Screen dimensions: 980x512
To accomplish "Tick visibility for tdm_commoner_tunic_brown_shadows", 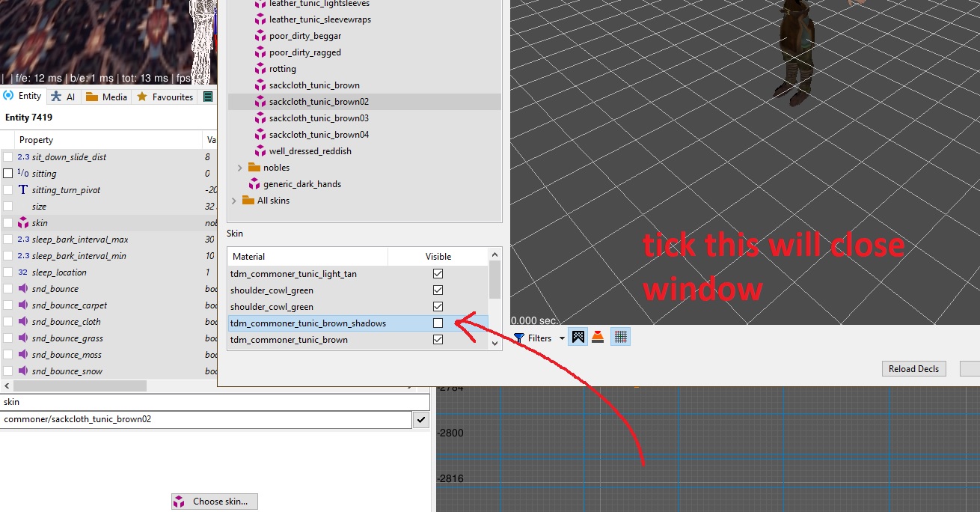I will click(438, 323).
